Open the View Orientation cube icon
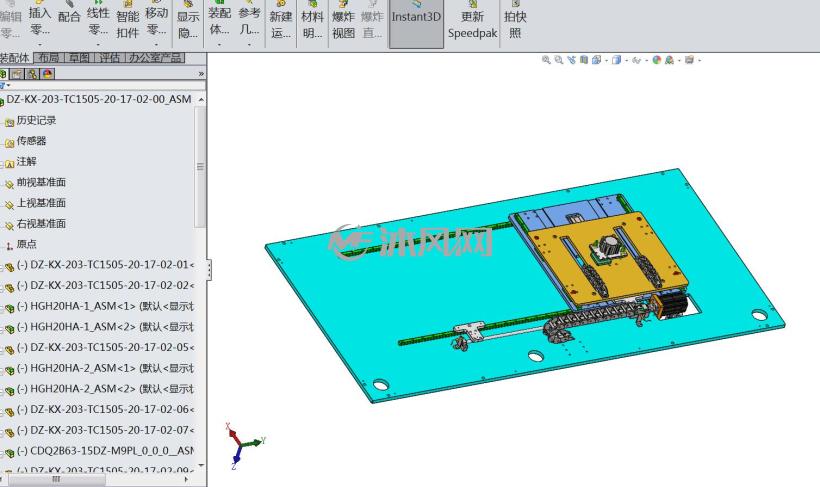 [x=596, y=60]
